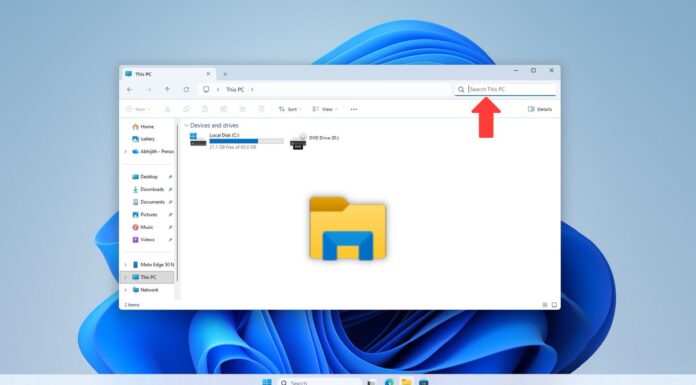This screenshot has width=696, height=385.
Task: Expand the Abhijith OneDrive node
Action: [x=126, y=152]
